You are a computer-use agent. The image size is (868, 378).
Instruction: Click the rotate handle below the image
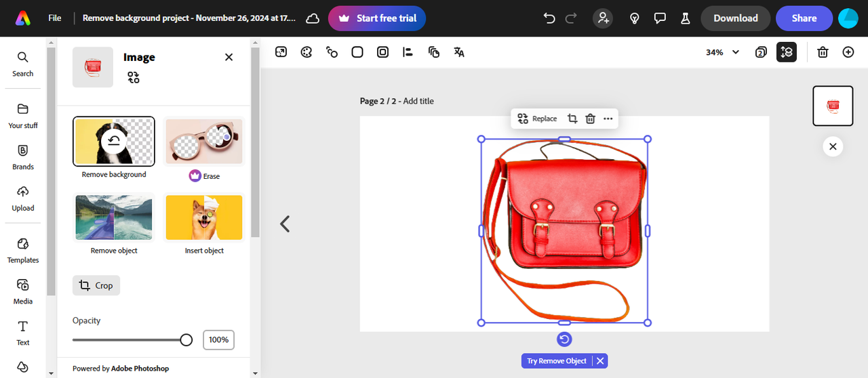[564, 339]
